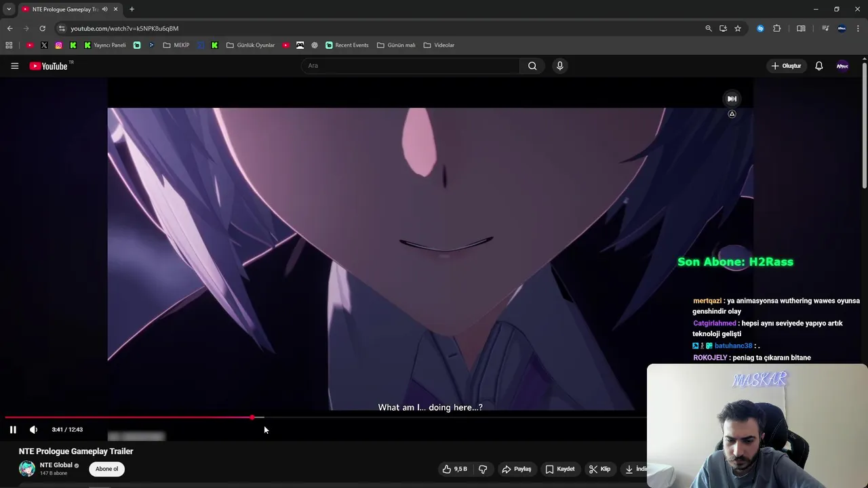The height and width of the screenshot is (488, 868).
Task: Pause the video playback
Action: tap(13, 430)
